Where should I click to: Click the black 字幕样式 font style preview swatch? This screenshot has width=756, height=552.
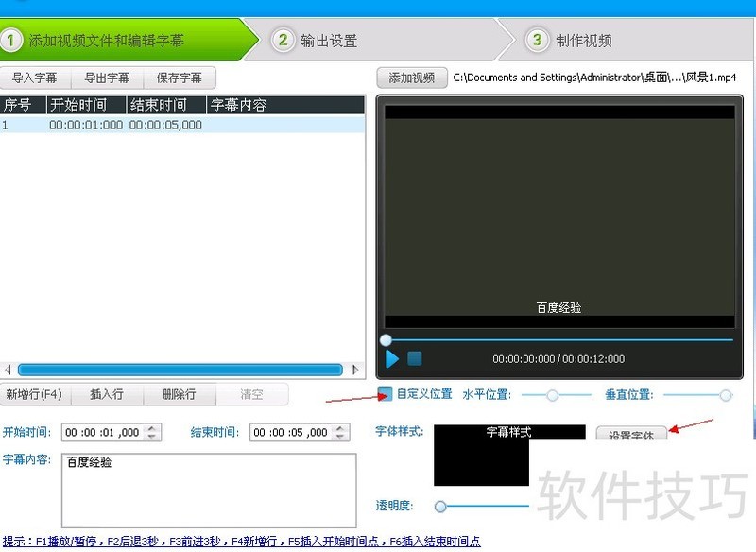[481, 454]
